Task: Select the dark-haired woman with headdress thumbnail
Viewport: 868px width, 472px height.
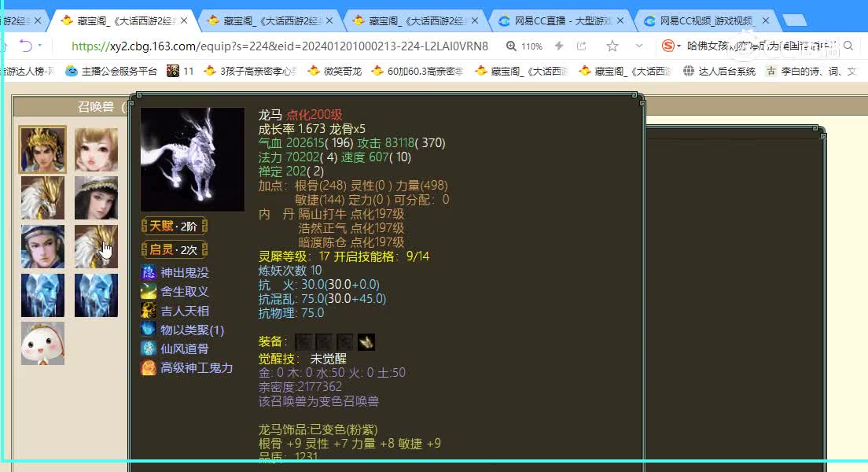Action: (x=97, y=197)
